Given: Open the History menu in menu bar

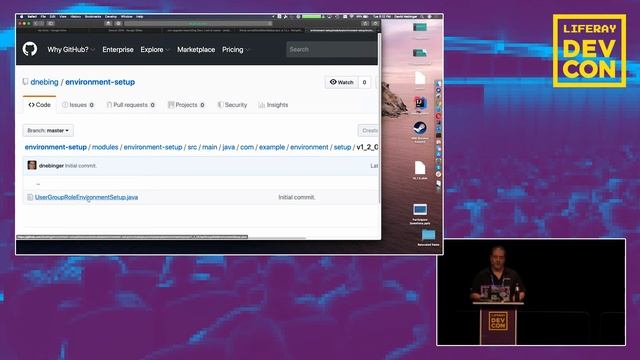Looking at the screenshot, I should tap(76, 17).
